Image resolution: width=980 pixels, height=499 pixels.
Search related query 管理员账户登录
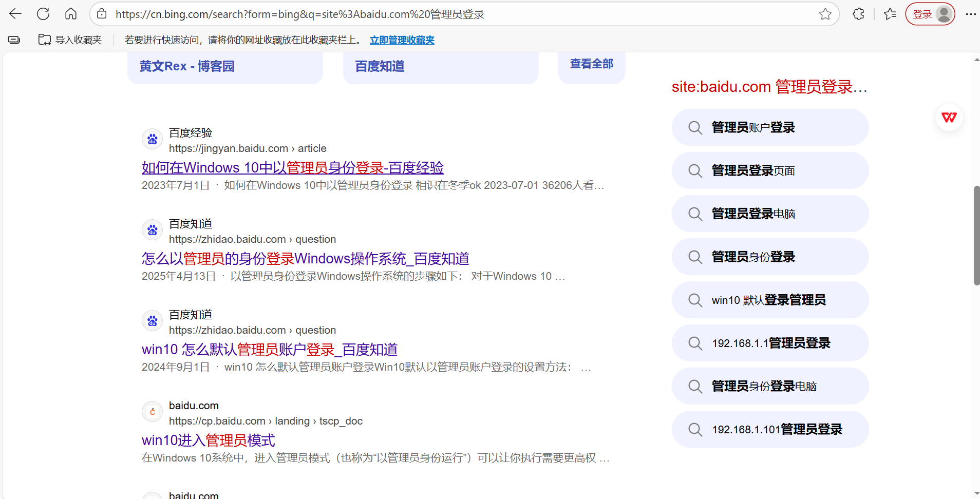770,127
